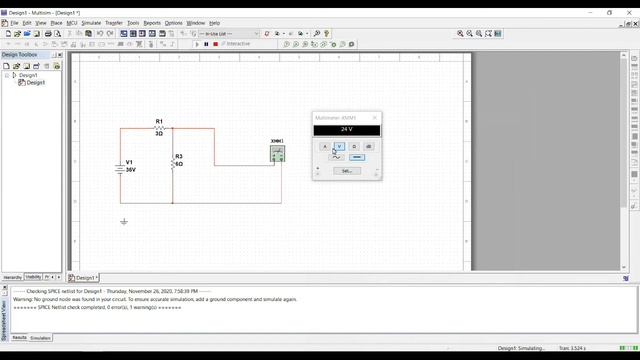
Task: Open the Window menu
Action: 196,23
